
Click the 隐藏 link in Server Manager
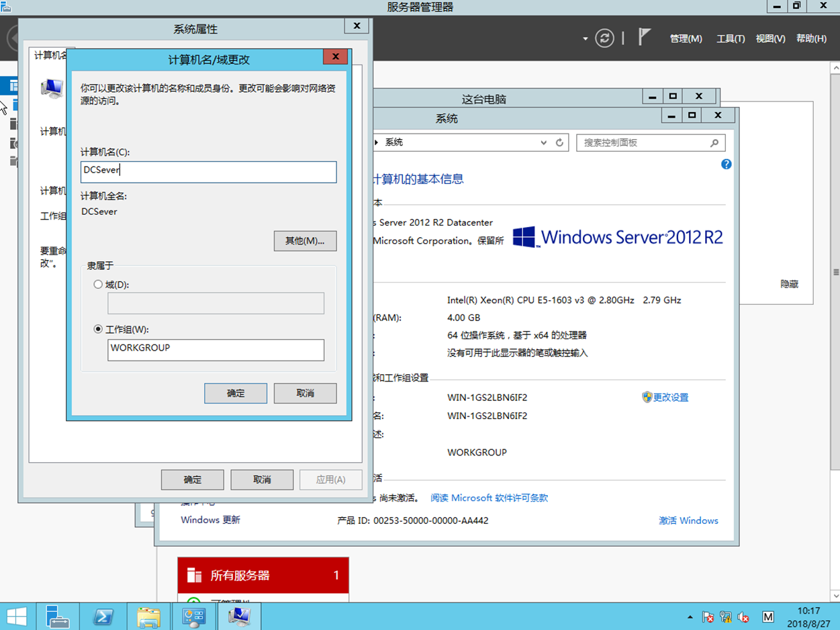[789, 285]
